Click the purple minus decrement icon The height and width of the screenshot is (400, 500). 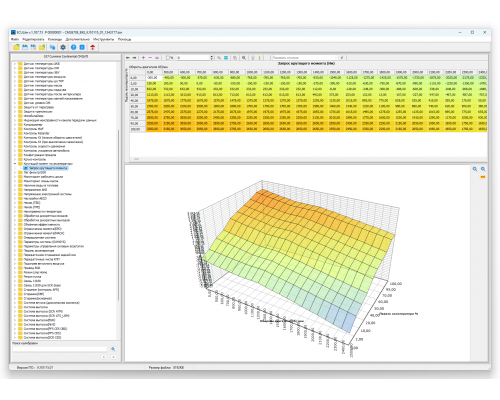pos(150,58)
